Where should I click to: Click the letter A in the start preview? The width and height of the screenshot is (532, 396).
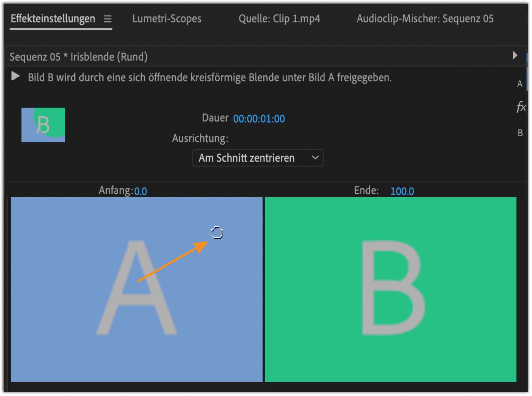[136, 288]
